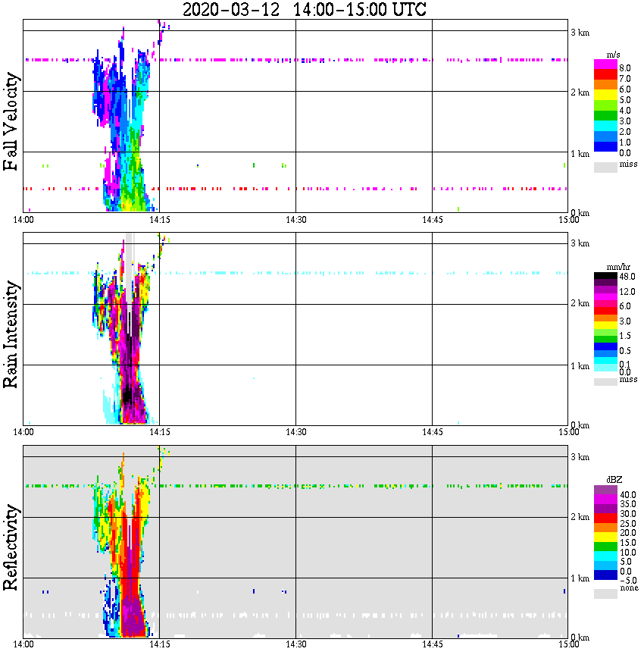Pick the green swatch in the Reflectivity legend
The image size is (644, 658).
[605, 547]
